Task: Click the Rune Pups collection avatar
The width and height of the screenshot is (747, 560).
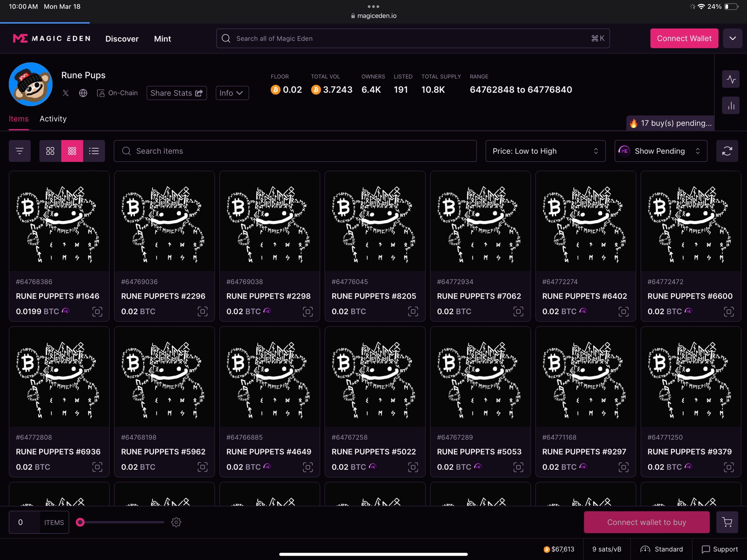Action: tap(31, 84)
